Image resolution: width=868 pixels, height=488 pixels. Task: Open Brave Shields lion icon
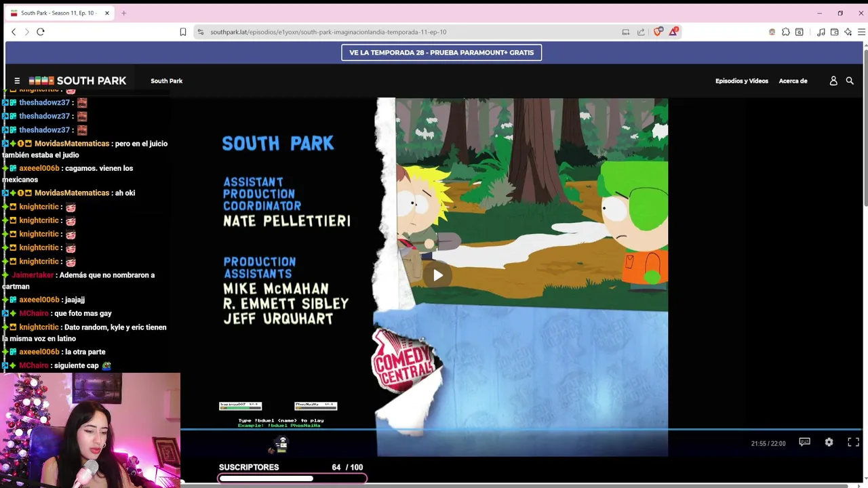click(658, 32)
